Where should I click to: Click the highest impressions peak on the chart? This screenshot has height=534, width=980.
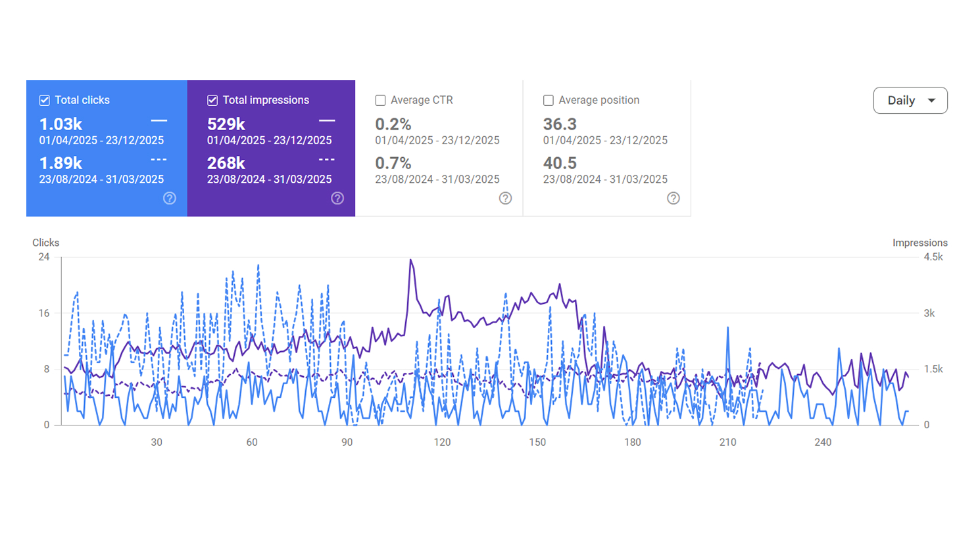click(x=410, y=260)
